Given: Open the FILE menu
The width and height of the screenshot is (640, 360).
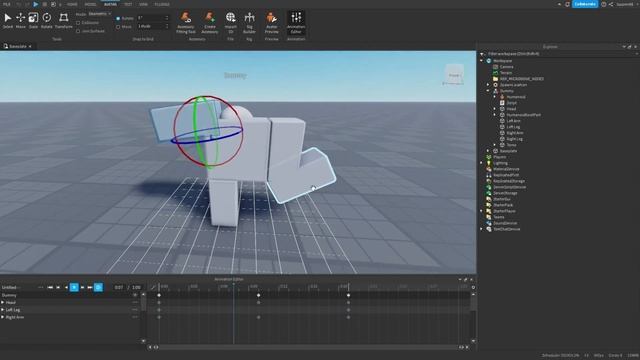Looking at the screenshot, I should click(x=7, y=4).
